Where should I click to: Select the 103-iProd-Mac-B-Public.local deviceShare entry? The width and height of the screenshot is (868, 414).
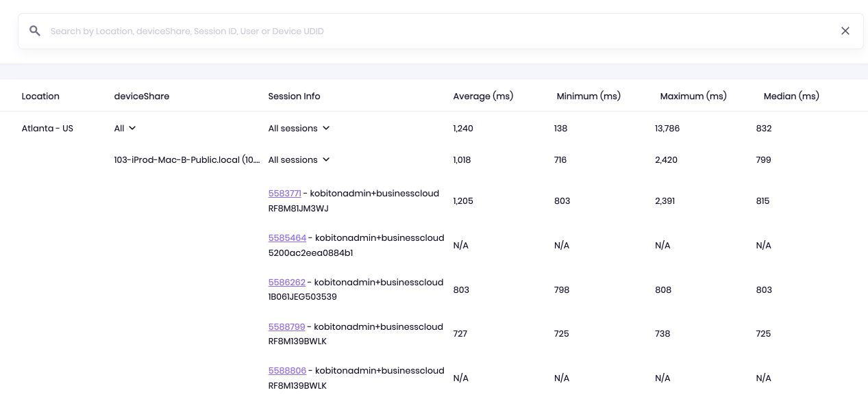pyautogui.click(x=186, y=159)
